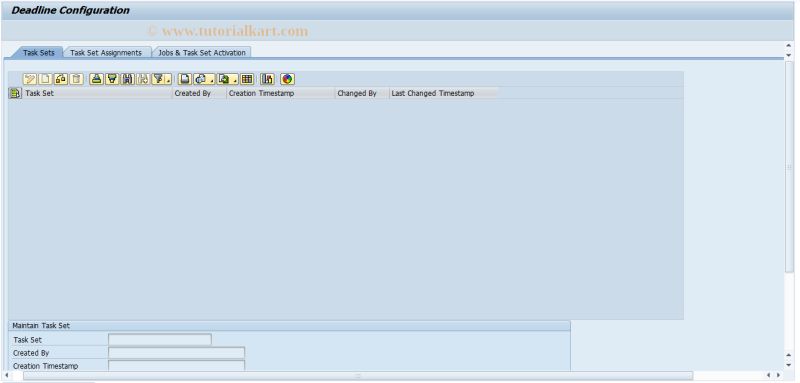Image resolution: width=800 pixels, height=383 pixels.
Task: Click the horizontal scrollbar left arrow
Action: (x=7, y=375)
